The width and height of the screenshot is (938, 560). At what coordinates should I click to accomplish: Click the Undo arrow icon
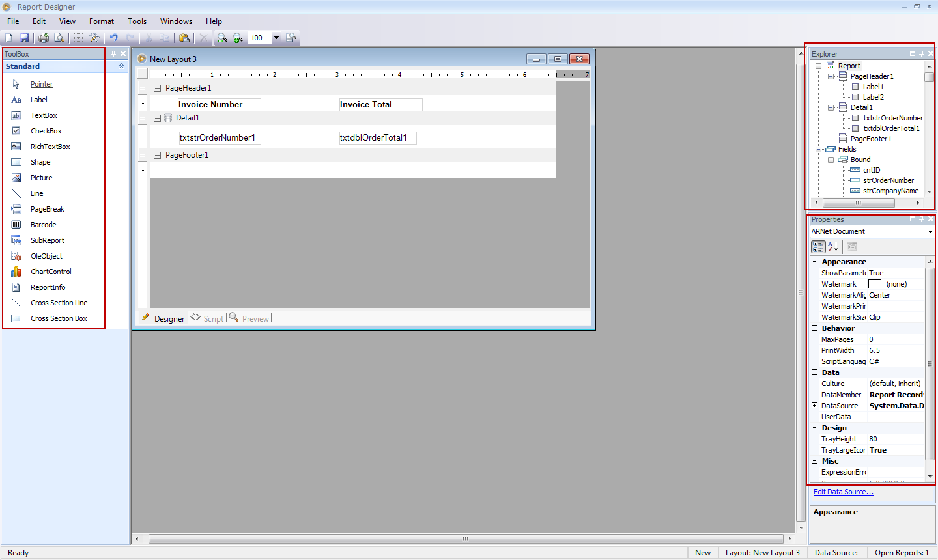tap(113, 38)
